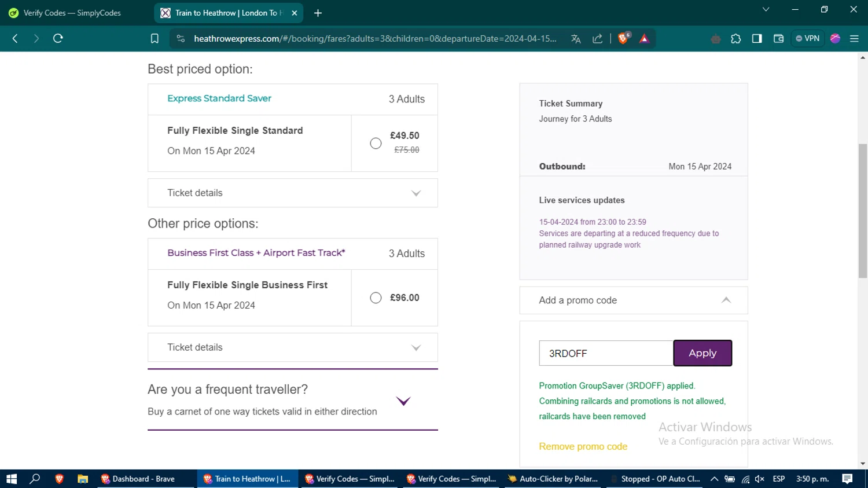Click Business First Class + Airport Fast Track heading
This screenshot has width=868, height=488.
pyautogui.click(x=256, y=253)
